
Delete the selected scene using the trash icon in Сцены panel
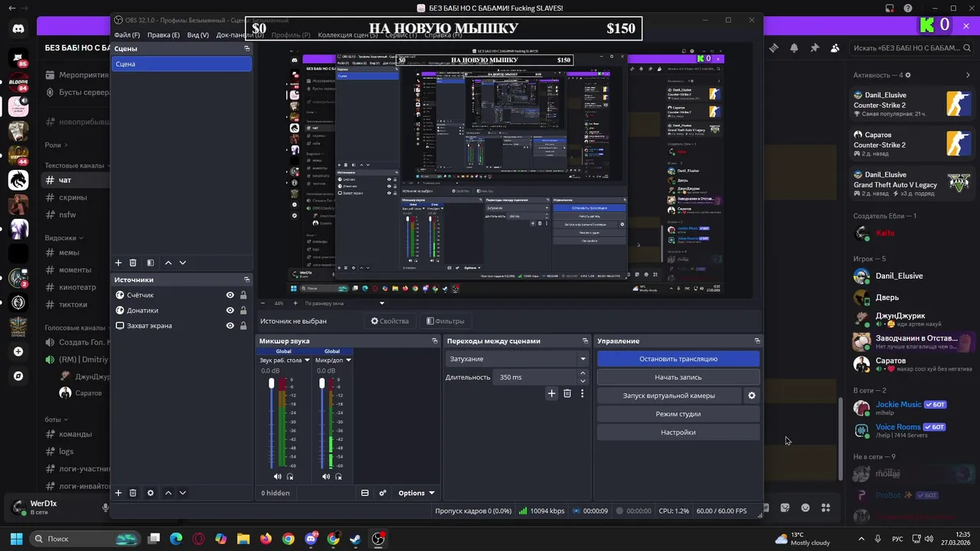point(132,262)
